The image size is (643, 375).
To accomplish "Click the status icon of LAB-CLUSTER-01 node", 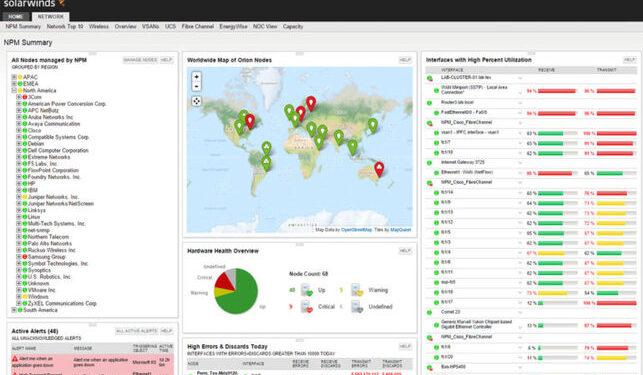I will tap(430, 78).
